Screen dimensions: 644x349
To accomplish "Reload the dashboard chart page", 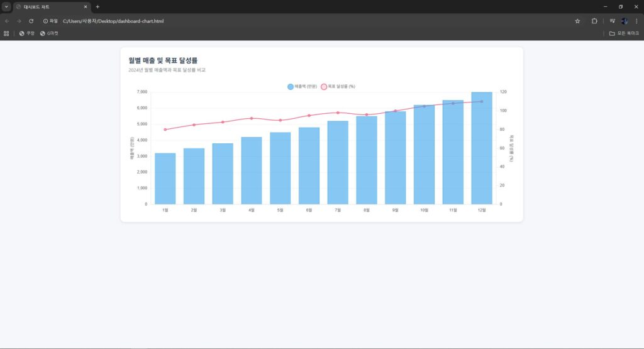I will click(x=31, y=21).
